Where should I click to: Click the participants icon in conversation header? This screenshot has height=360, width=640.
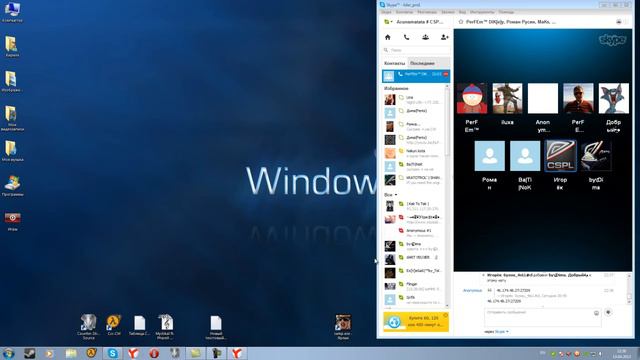[x=619, y=22]
